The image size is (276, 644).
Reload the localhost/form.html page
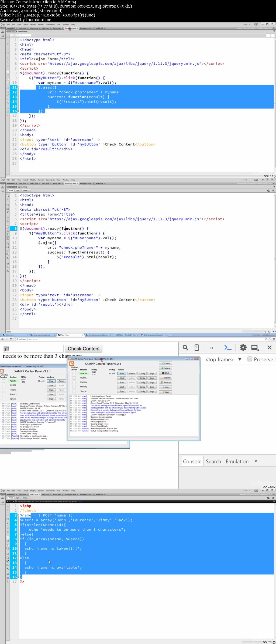click(11, 339)
